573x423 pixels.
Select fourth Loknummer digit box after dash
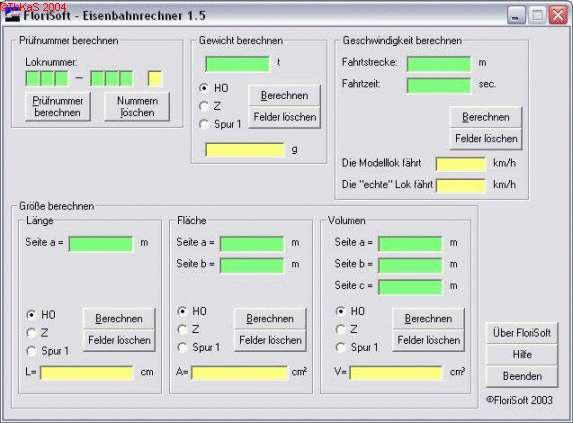click(x=97, y=79)
